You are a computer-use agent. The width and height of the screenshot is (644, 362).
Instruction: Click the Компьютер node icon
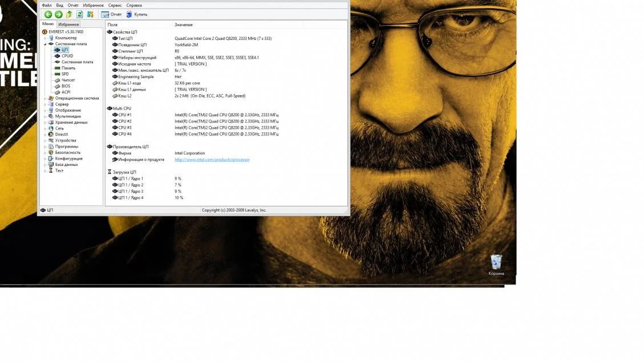pos(51,38)
